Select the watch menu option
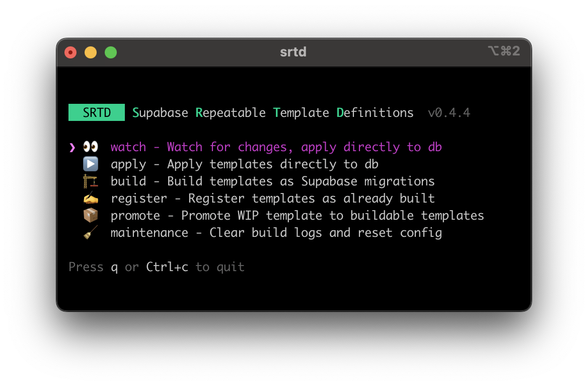This screenshot has width=588, height=386. (276, 147)
